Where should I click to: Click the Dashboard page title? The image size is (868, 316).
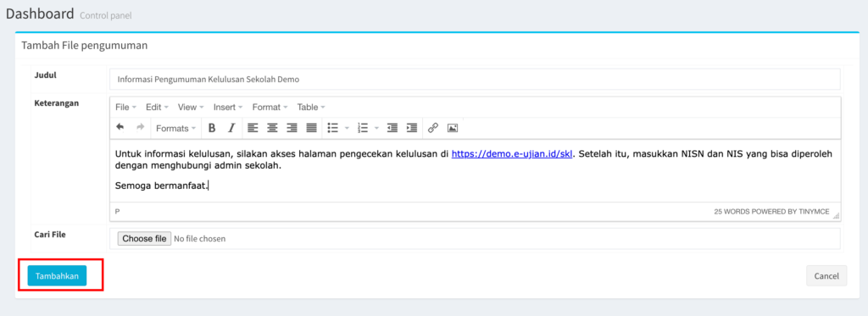click(40, 14)
